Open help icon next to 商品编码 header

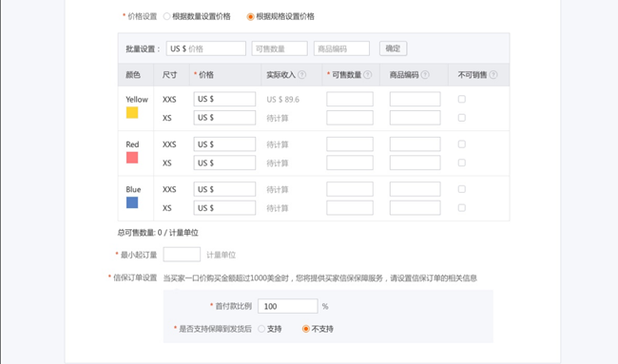pos(425,74)
